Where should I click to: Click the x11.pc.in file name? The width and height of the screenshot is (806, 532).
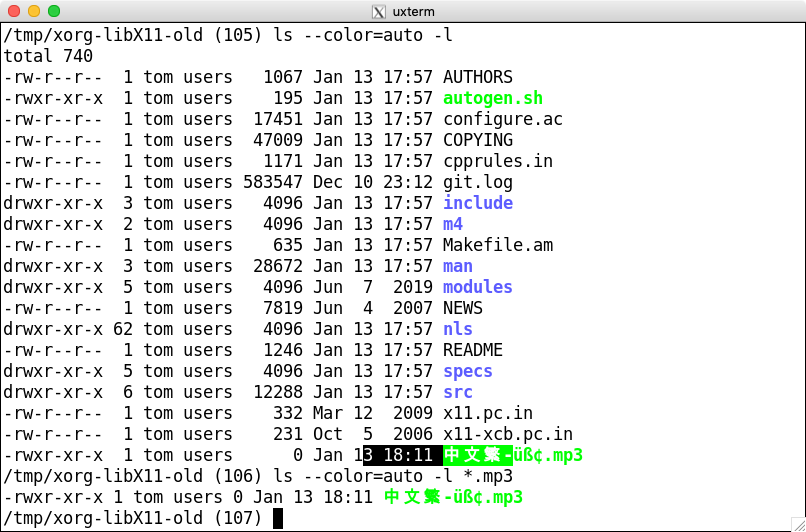tap(488, 413)
